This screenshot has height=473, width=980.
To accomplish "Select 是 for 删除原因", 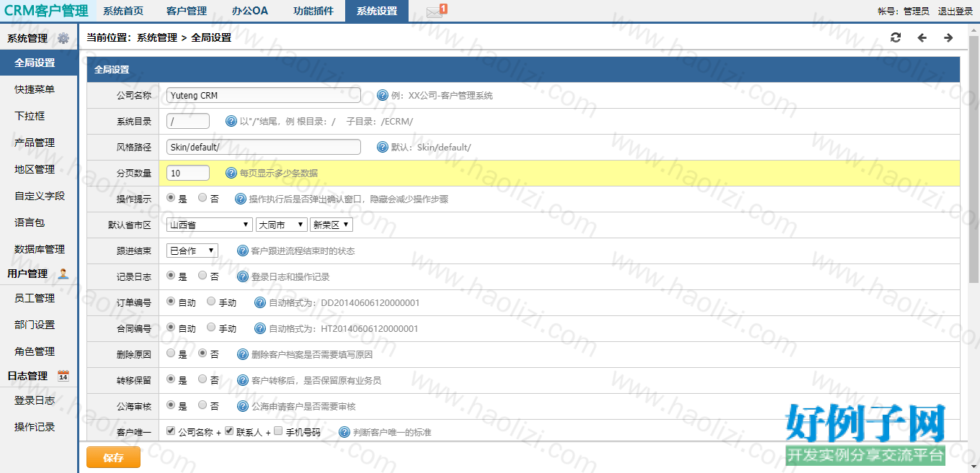I will [x=171, y=353].
